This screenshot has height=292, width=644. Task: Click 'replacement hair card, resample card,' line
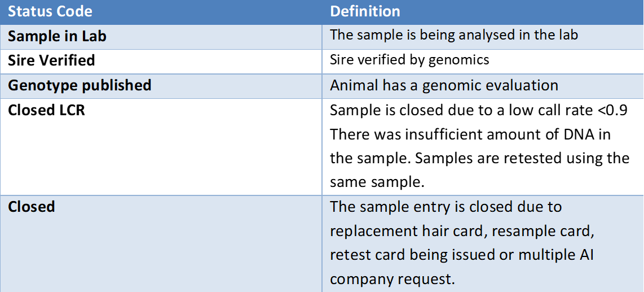(463, 231)
